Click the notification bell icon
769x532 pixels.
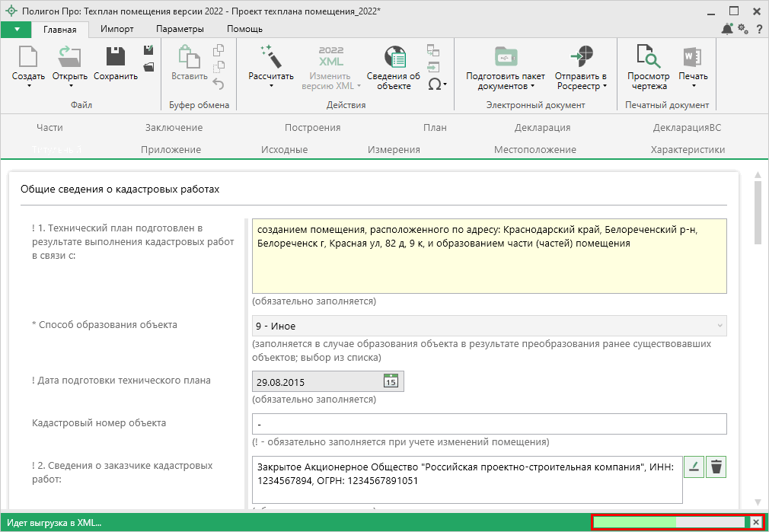[727, 29]
